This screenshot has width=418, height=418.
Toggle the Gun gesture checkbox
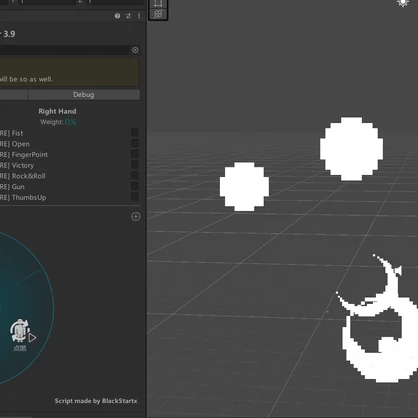click(x=135, y=186)
